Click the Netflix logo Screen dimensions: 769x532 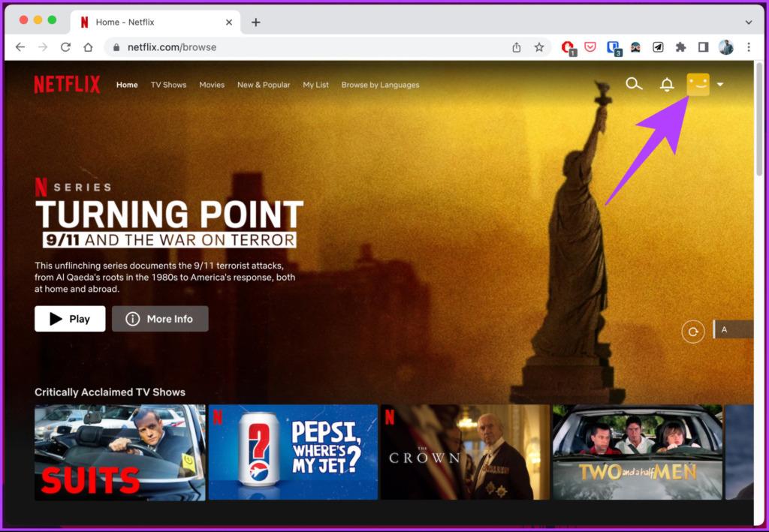tap(67, 84)
